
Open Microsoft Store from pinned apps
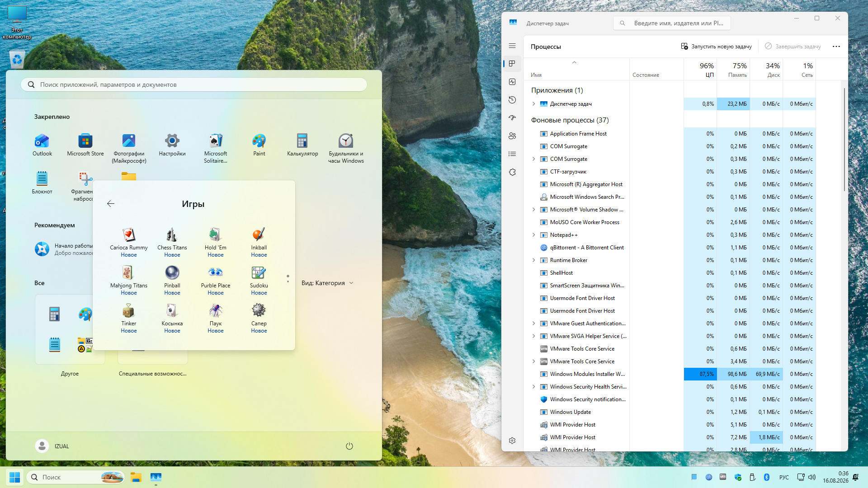(x=85, y=145)
